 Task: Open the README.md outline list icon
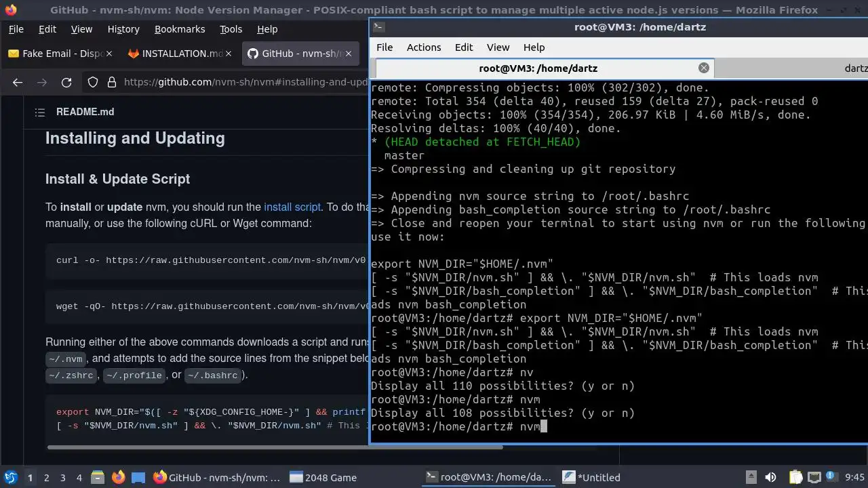point(39,112)
